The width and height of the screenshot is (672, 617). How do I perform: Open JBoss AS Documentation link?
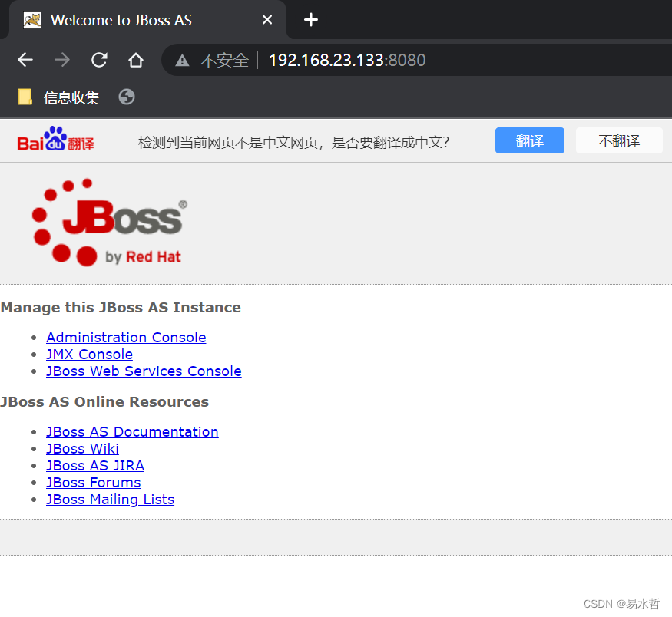pos(132,431)
